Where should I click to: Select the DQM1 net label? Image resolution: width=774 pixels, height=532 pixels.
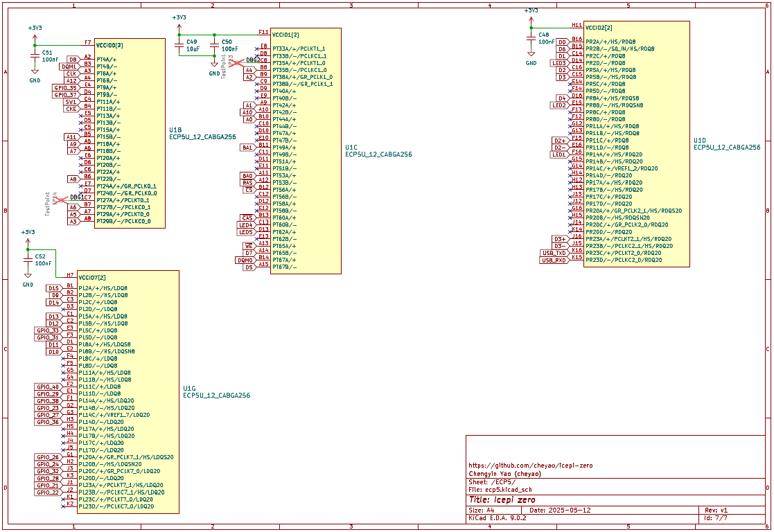click(x=69, y=66)
